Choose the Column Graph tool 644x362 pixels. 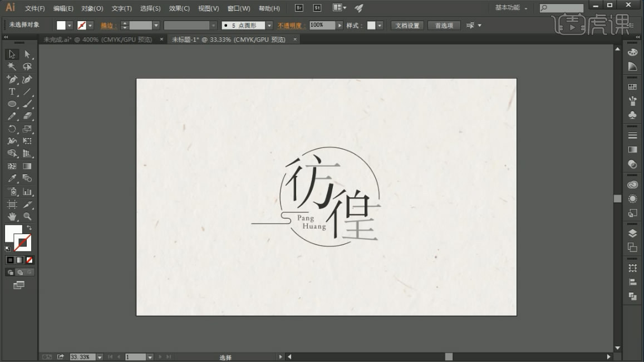pos(27,192)
